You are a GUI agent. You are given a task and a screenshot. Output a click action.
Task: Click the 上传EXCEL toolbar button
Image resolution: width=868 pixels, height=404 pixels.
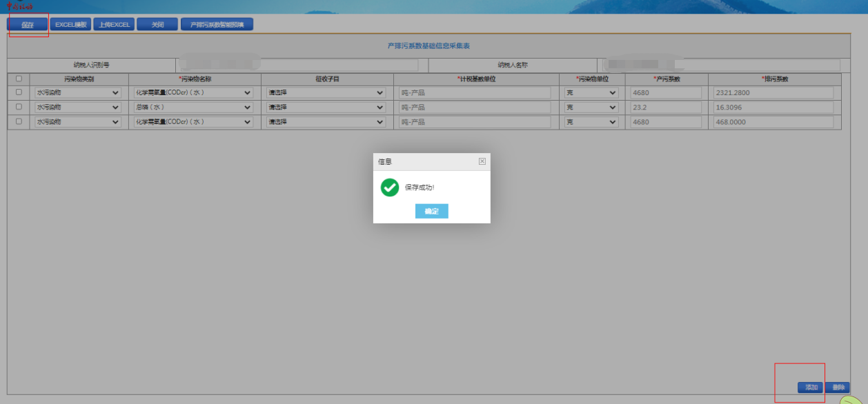[x=114, y=25]
